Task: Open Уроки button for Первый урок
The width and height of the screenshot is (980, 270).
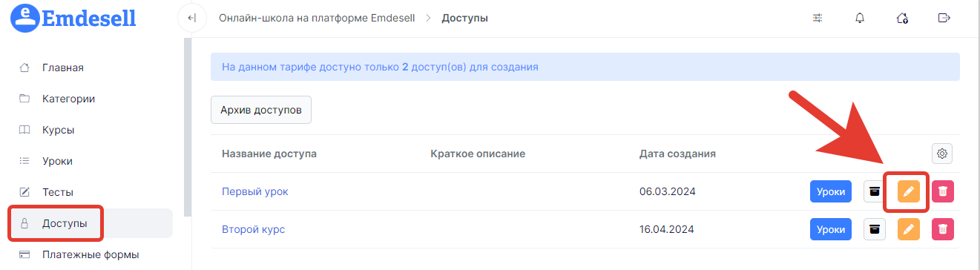Action: pyautogui.click(x=831, y=191)
